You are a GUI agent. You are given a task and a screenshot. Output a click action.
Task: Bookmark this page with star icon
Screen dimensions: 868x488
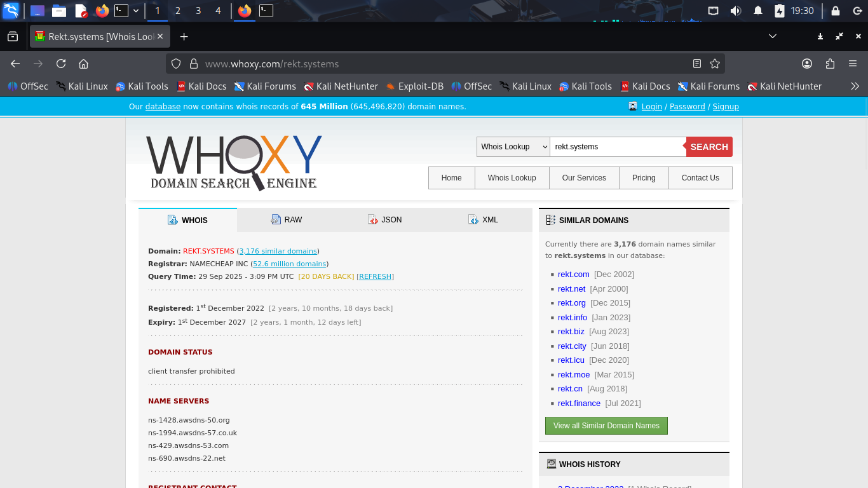click(715, 64)
